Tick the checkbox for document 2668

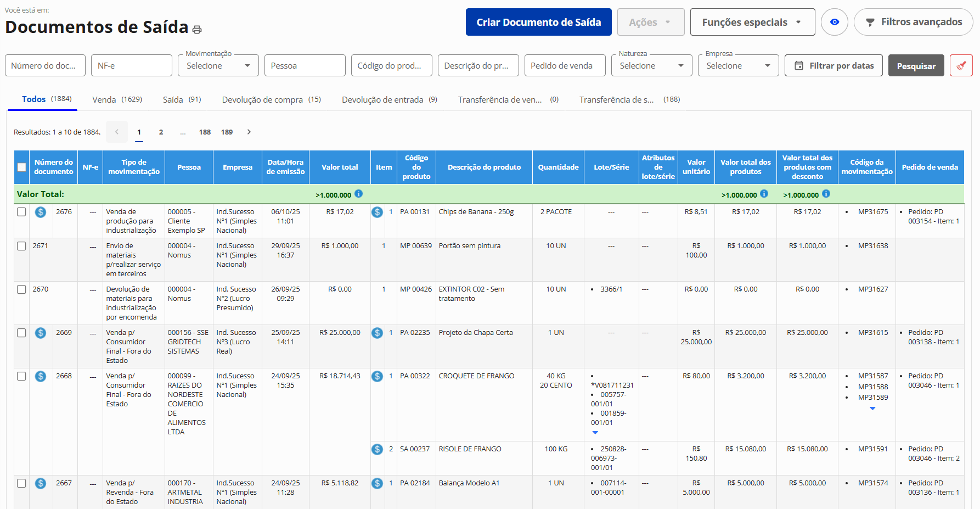[x=21, y=376]
